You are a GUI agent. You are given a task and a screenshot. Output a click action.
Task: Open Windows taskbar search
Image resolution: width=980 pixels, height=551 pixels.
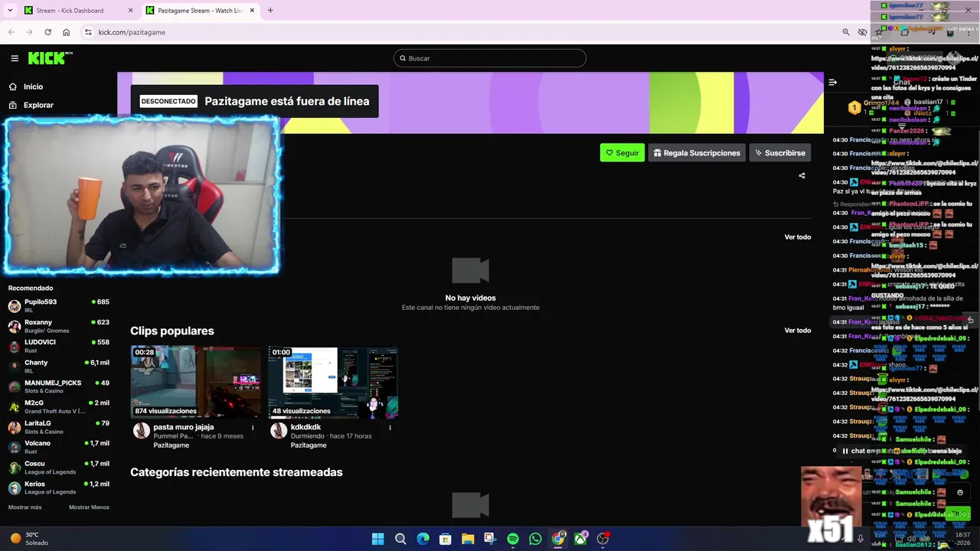coord(400,539)
